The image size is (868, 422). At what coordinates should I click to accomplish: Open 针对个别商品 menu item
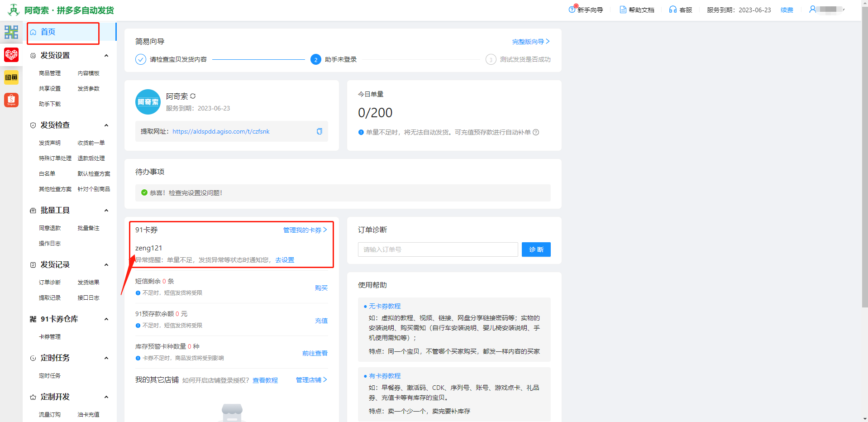click(x=94, y=189)
